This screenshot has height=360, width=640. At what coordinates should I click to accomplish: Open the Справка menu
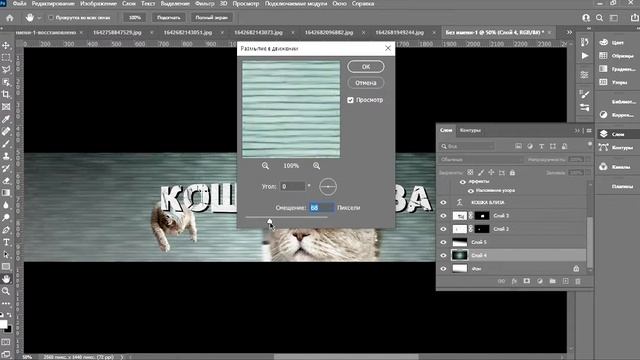pos(363,4)
